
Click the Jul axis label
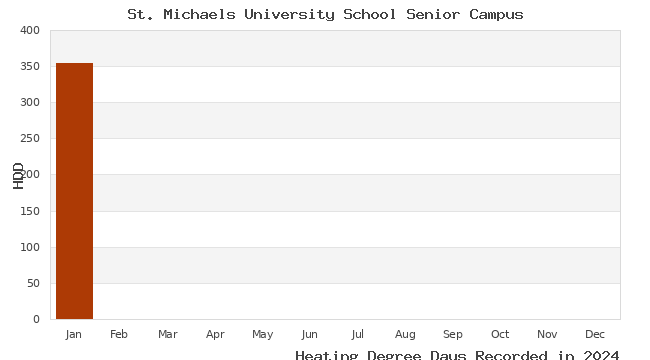pyautogui.click(x=357, y=334)
